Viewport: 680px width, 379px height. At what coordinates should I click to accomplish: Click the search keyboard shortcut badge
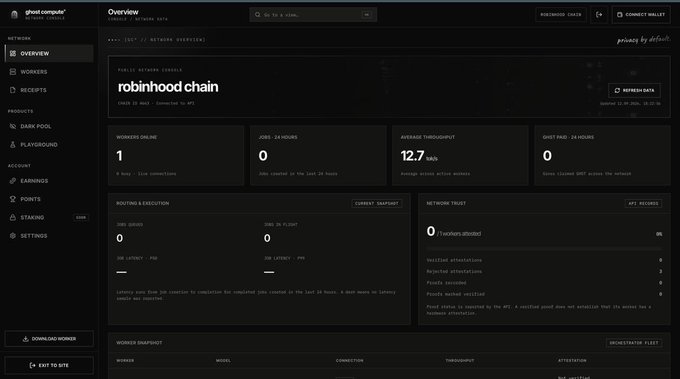click(x=366, y=15)
